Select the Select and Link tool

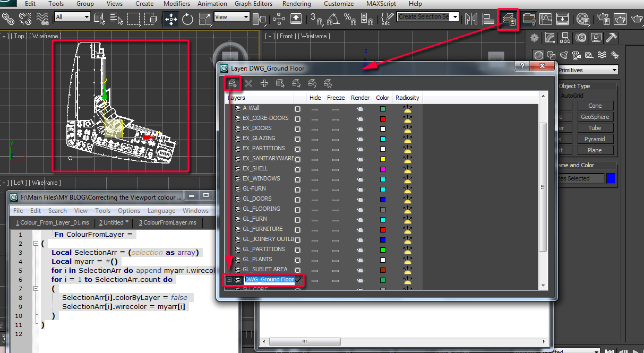tap(8, 19)
